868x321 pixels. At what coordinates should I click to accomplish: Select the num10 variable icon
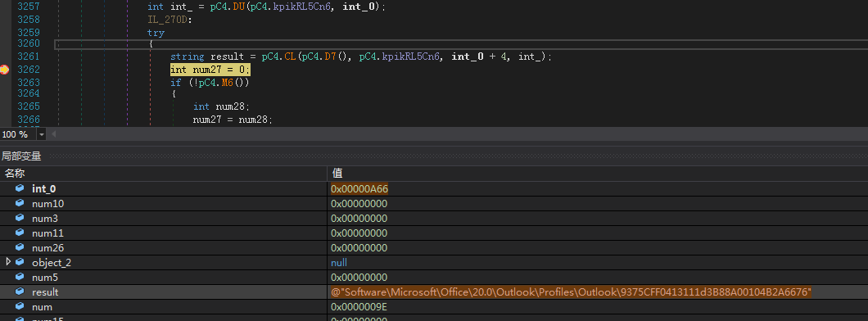[x=20, y=203]
